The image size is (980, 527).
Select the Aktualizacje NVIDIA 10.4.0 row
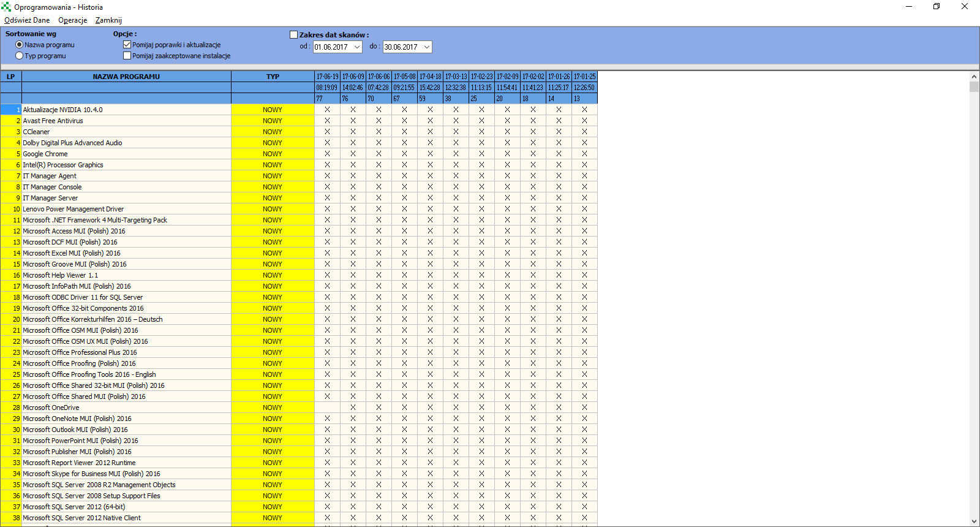(x=126, y=110)
